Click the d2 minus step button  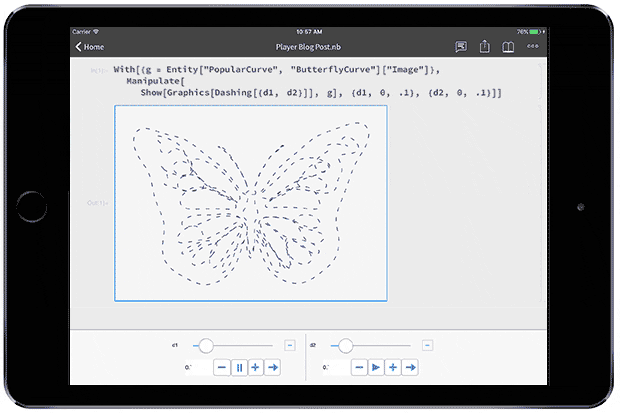tap(360, 367)
